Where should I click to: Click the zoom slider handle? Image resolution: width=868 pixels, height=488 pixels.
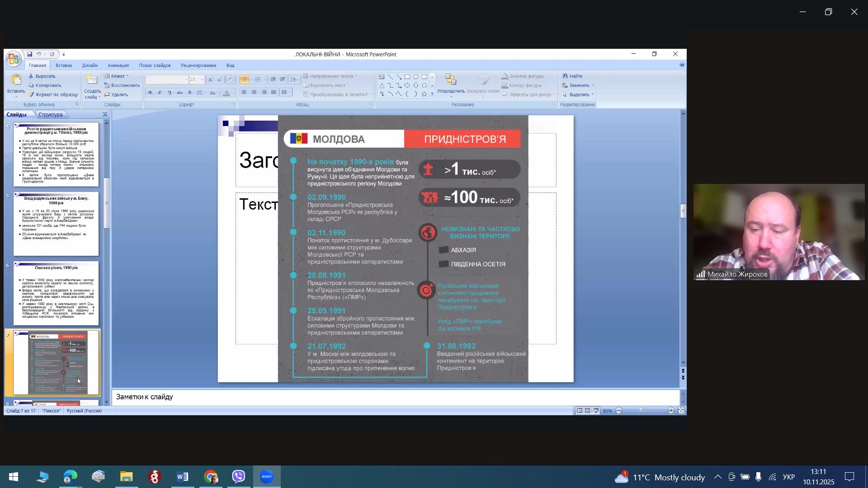tap(641, 411)
